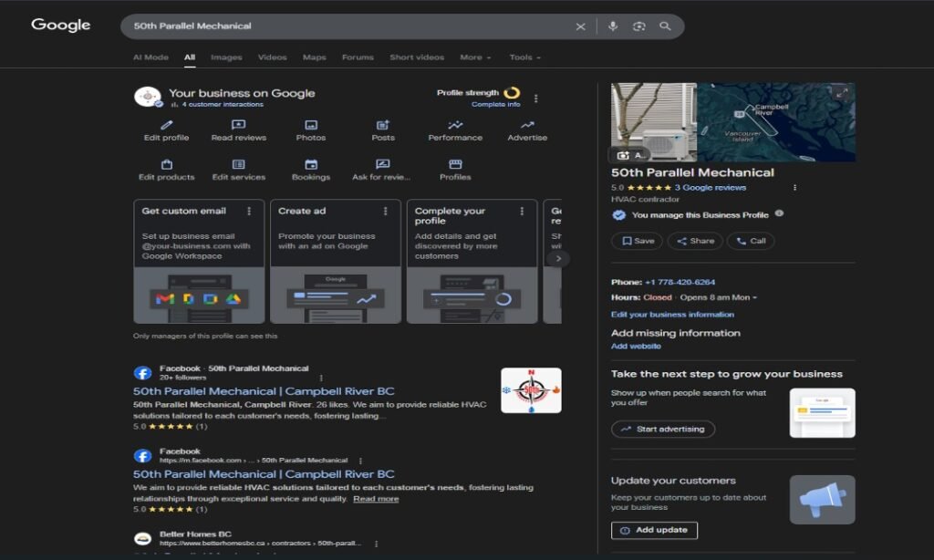Select the Posts icon in your business panel

point(382,126)
